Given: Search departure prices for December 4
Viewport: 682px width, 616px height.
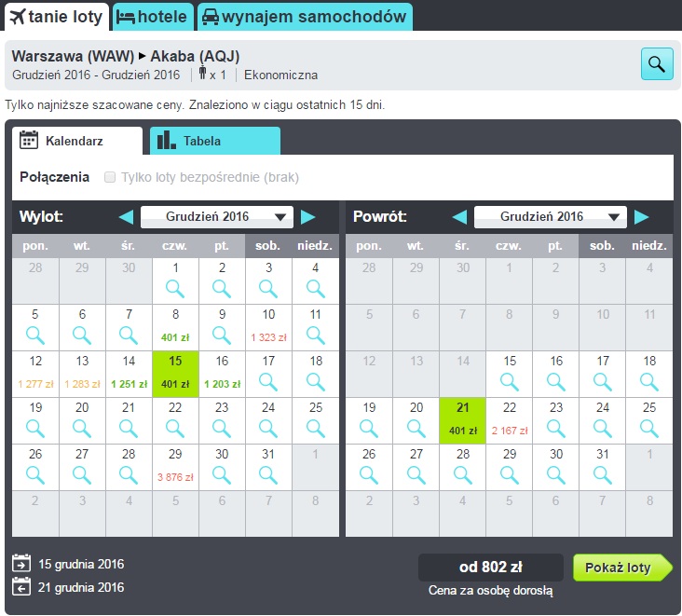Looking at the screenshot, I should [315, 288].
